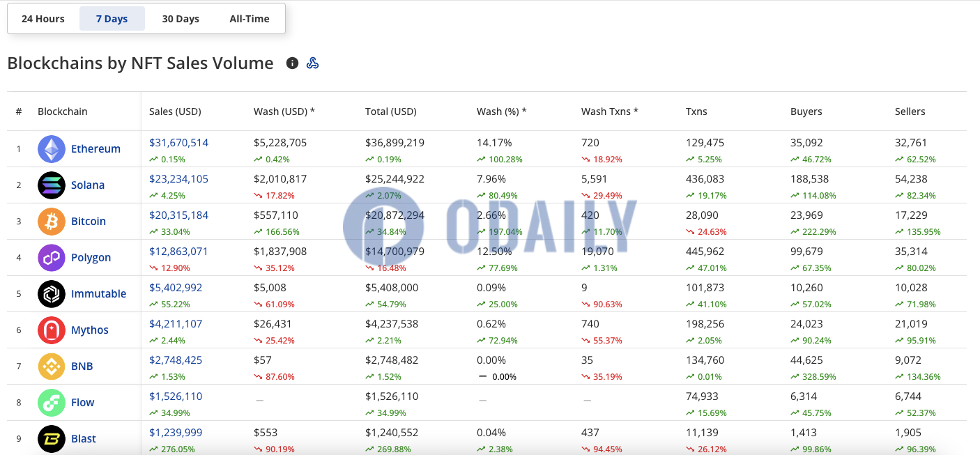This screenshot has height=455, width=980.
Task: Select BNB sellers count 9,072
Action: pyautogui.click(x=908, y=360)
